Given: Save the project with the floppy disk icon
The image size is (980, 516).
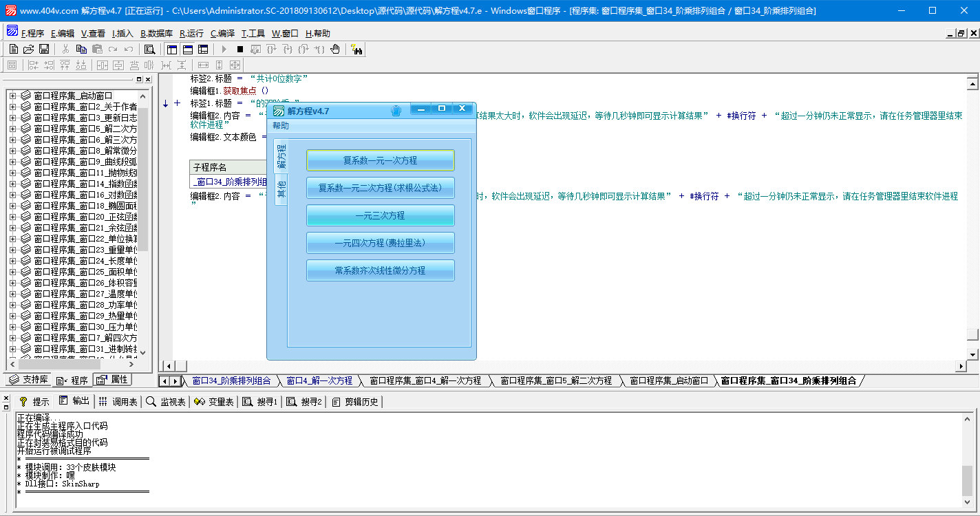Looking at the screenshot, I should tap(44, 49).
